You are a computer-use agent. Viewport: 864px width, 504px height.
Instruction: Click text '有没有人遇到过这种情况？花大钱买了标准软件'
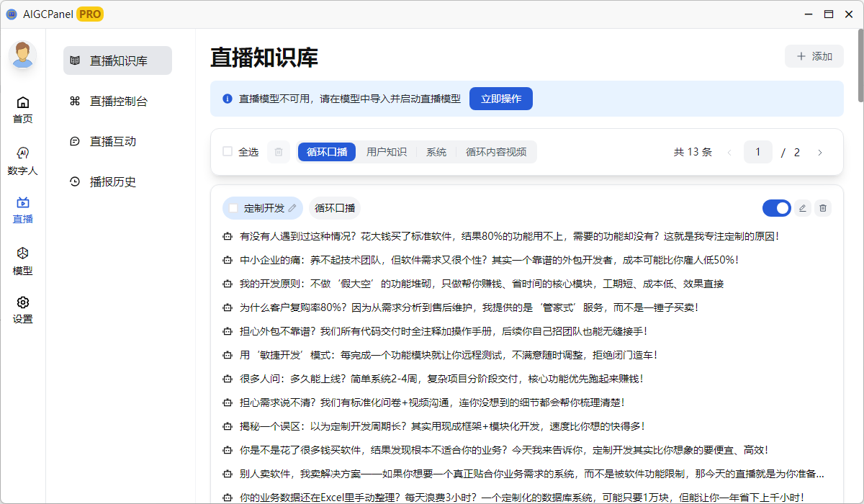[x=348, y=236]
